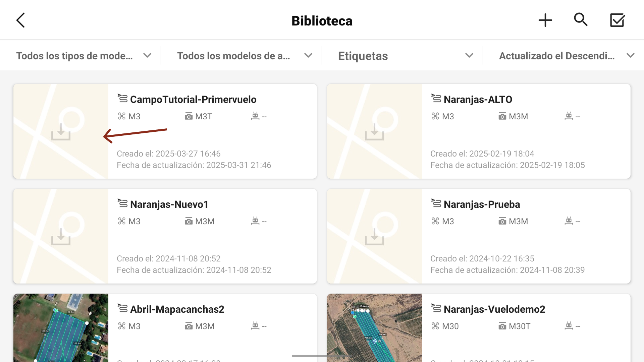Open the Naranjas-Vuelodemo2 title
644x362 pixels.
pos(494,309)
